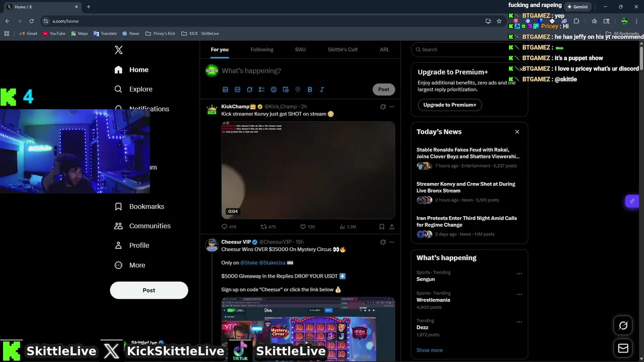Image resolution: width=644 pixels, height=362 pixels.
Task: Bookmark this page with star icon
Action: pos(499,21)
